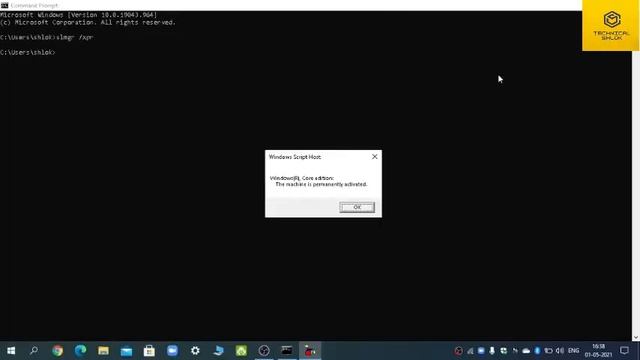The width and height of the screenshot is (640, 360).
Task: Open the green app icon on taskbar
Action: [x=241, y=351]
